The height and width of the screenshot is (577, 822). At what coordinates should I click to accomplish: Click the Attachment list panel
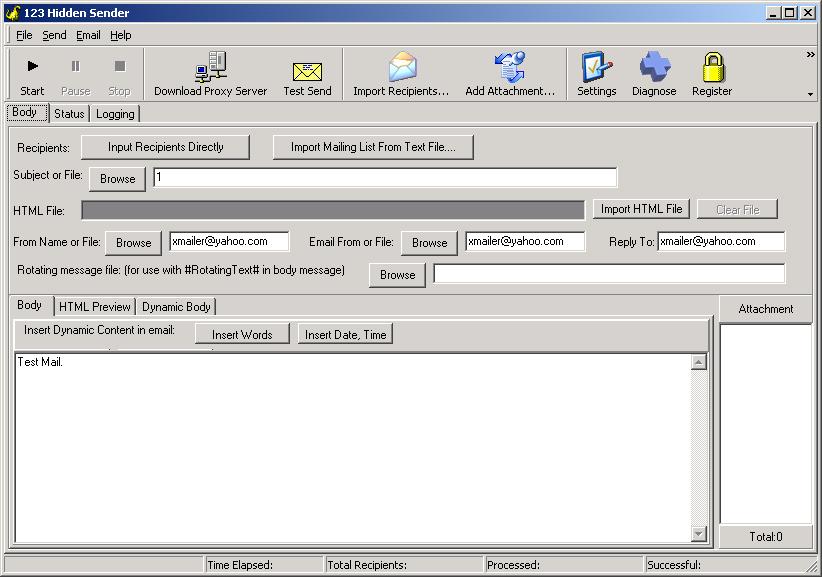[766, 423]
